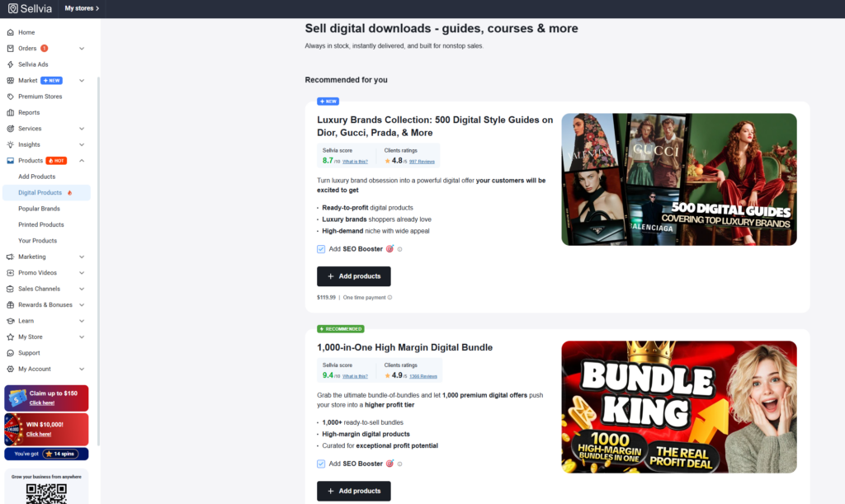Add products for Luxury Brands Collection
Image resolution: width=845 pixels, height=504 pixels.
point(353,276)
